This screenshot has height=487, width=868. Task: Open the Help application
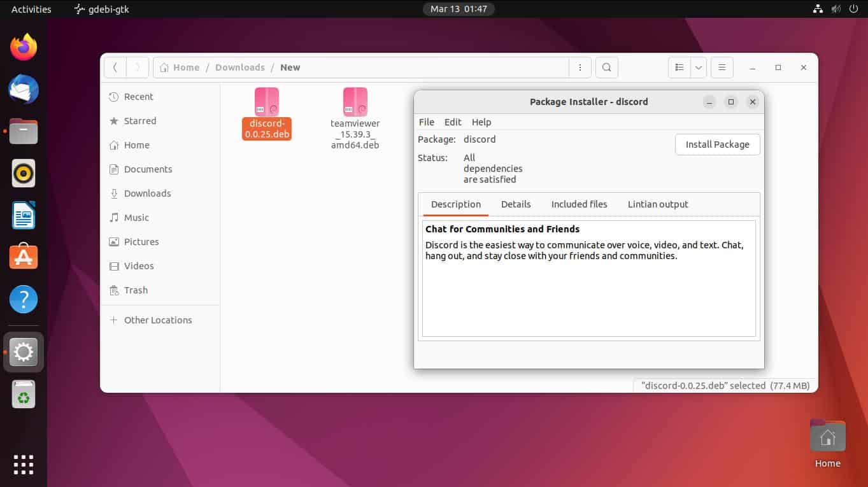(x=24, y=299)
